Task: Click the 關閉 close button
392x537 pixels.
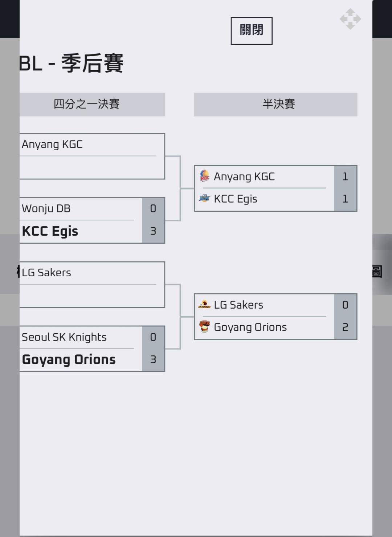Action: click(251, 31)
